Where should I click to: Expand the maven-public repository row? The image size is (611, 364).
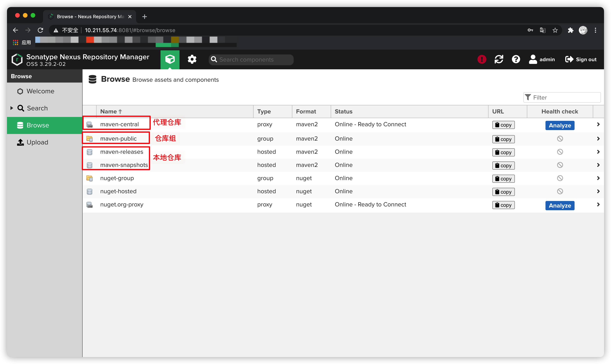(598, 138)
